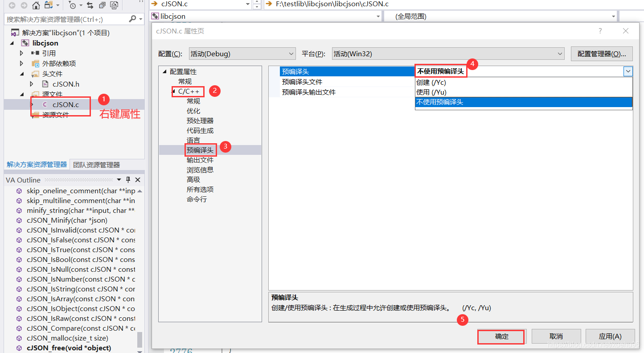The height and width of the screenshot is (353, 644).
Task: Click the 预编译头 value dropdown arrow
Action: point(628,71)
